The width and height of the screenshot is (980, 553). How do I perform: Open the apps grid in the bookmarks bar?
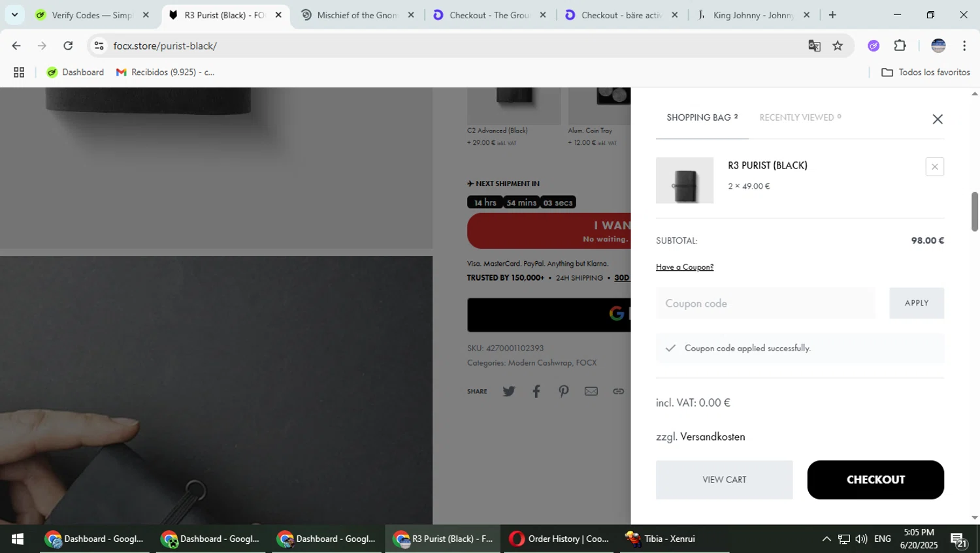[19, 72]
